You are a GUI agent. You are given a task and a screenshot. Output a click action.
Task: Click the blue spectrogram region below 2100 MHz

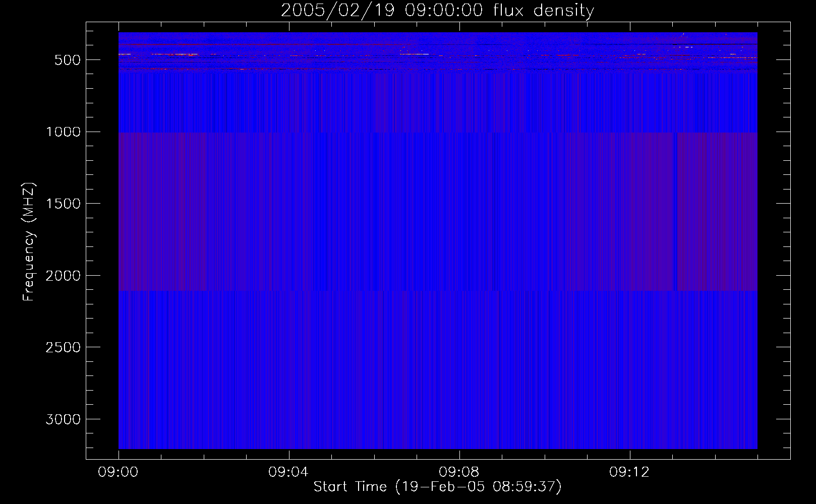pyautogui.click(x=438, y=370)
